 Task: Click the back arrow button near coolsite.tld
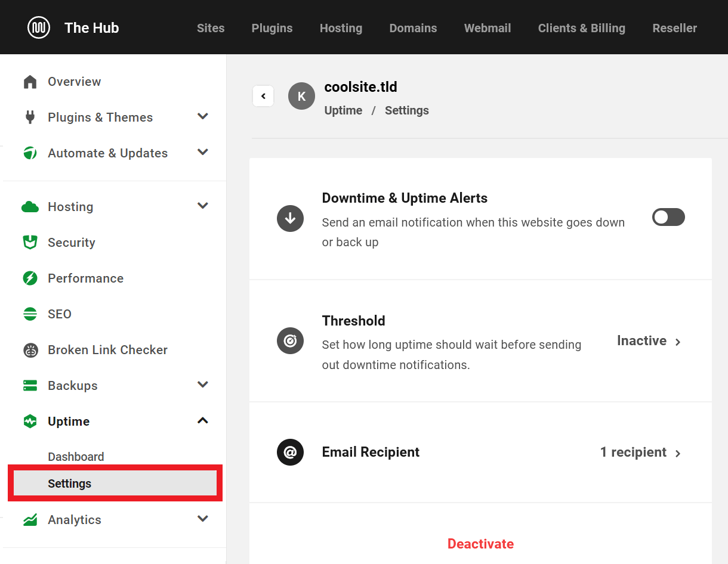263,95
